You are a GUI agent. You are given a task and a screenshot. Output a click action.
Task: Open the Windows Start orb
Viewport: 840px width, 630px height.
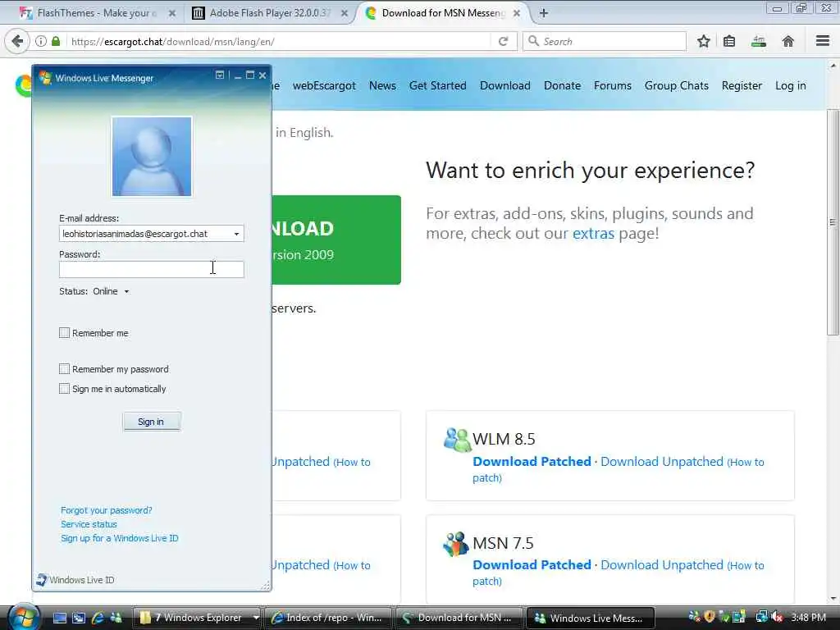coord(22,617)
